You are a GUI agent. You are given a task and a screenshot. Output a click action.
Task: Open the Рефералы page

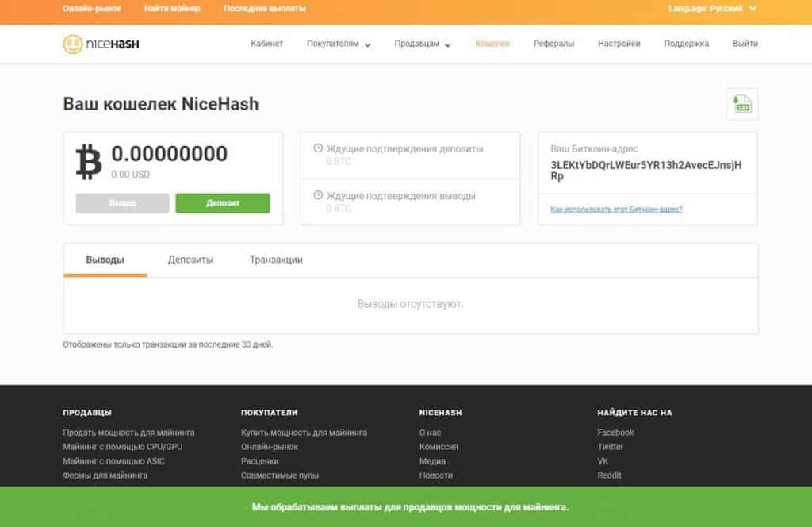553,44
